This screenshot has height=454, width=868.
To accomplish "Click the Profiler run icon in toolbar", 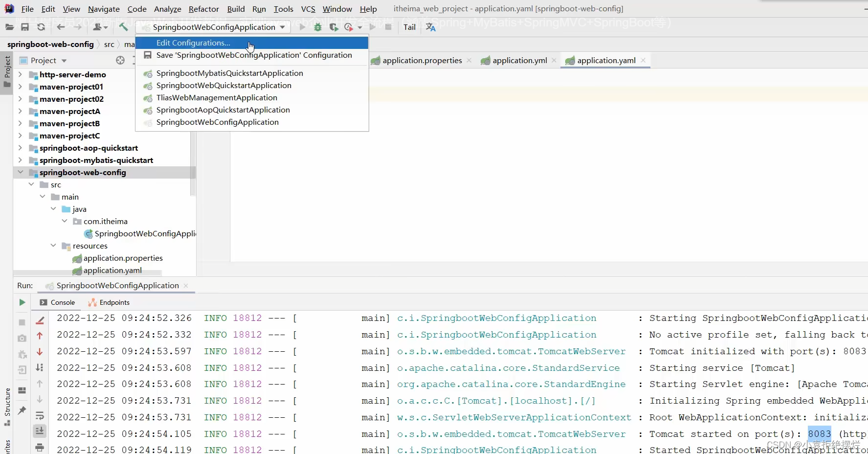I will click(349, 27).
